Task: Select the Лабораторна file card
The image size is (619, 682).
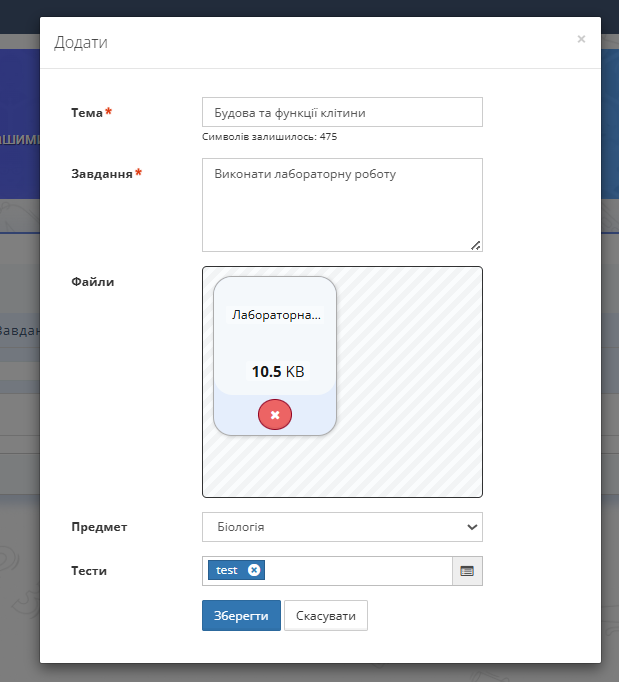Action: [275, 340]
